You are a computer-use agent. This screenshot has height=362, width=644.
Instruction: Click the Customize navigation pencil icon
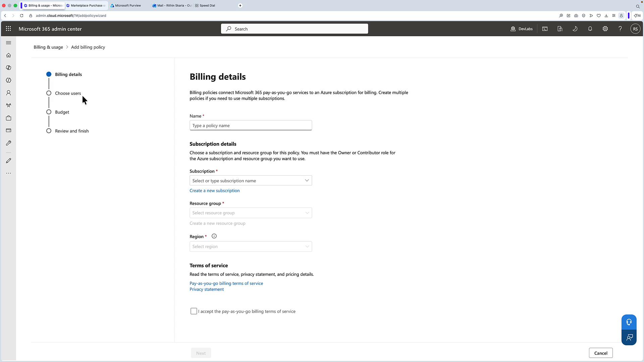click(9, 161)
